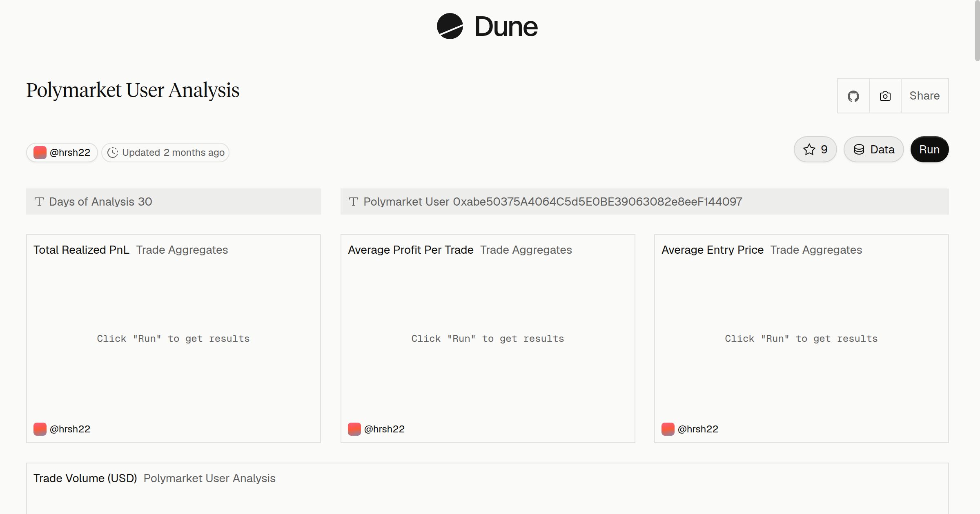980x514 pixels.
Task: Click the avatar icon in Average Entry Price card footer
Action: click(668, 429)
